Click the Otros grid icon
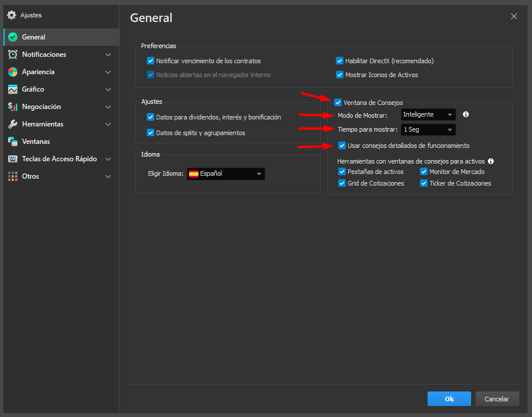 pos(12,176)
